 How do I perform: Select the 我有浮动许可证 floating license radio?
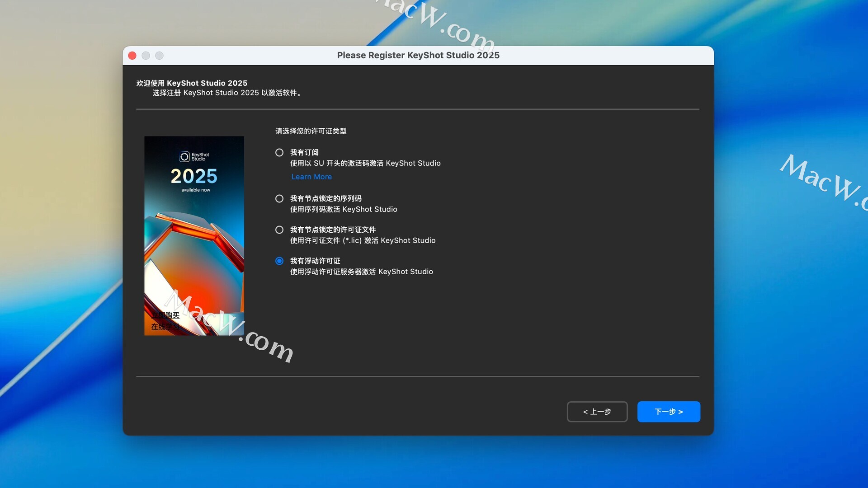[x=279, y=261]
